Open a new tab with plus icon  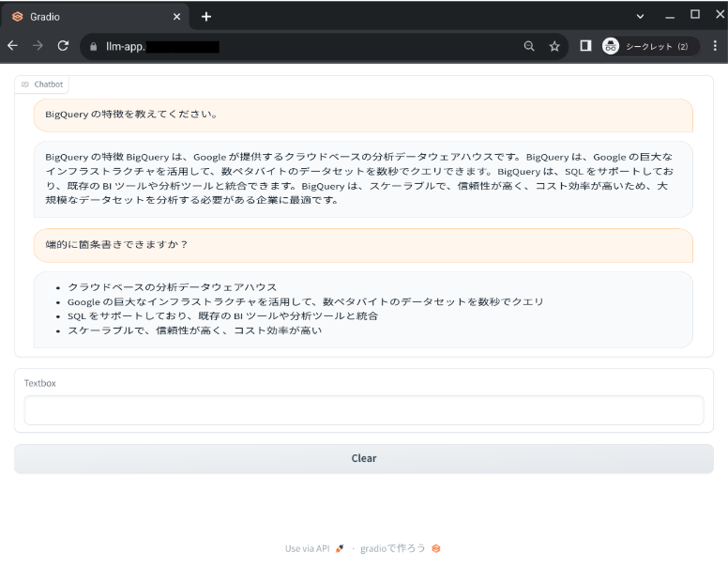tap(206, 17)
